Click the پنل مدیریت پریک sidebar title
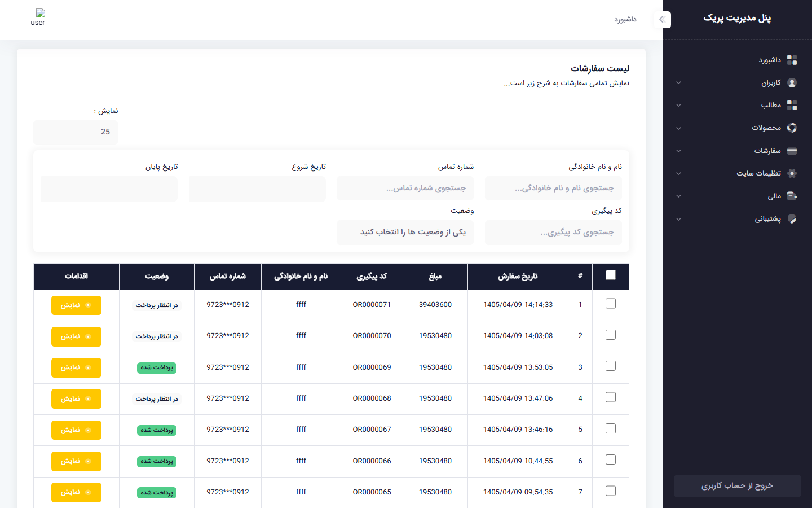 click(x=737, y=18)
